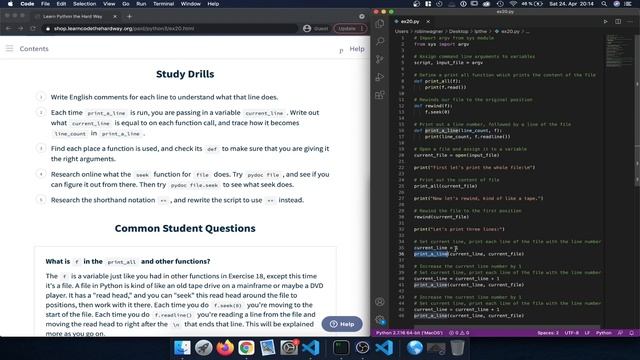Open OBS from the Dock
The image size is (640, 360).
coord(362,348)
